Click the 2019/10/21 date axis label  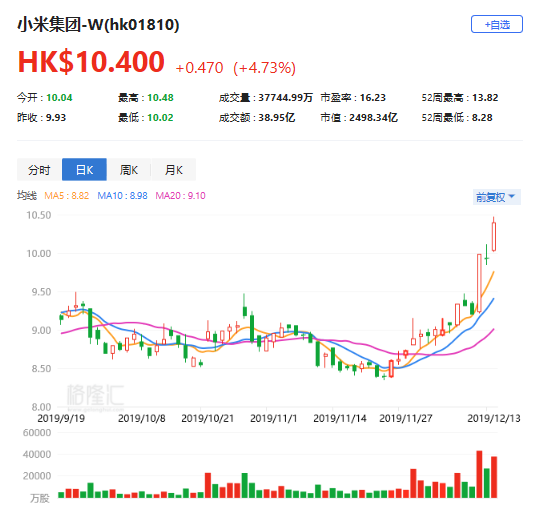[x=208, y=418]
